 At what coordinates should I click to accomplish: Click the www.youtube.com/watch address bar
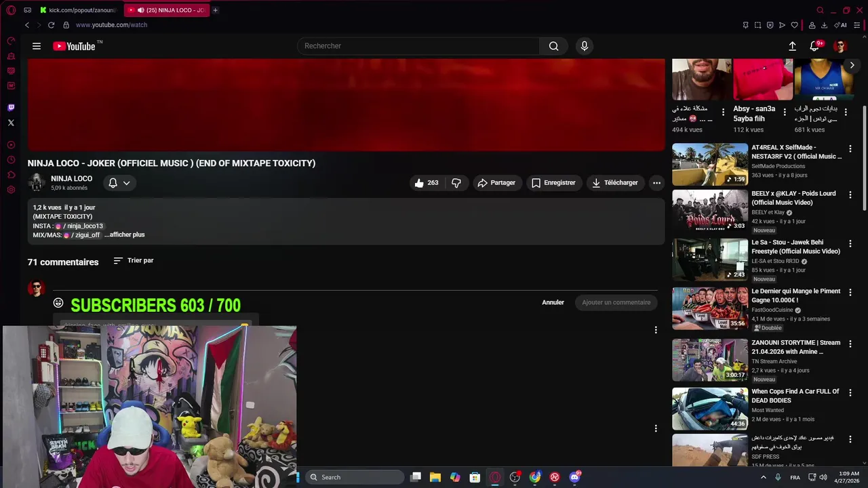coord(111,25)
